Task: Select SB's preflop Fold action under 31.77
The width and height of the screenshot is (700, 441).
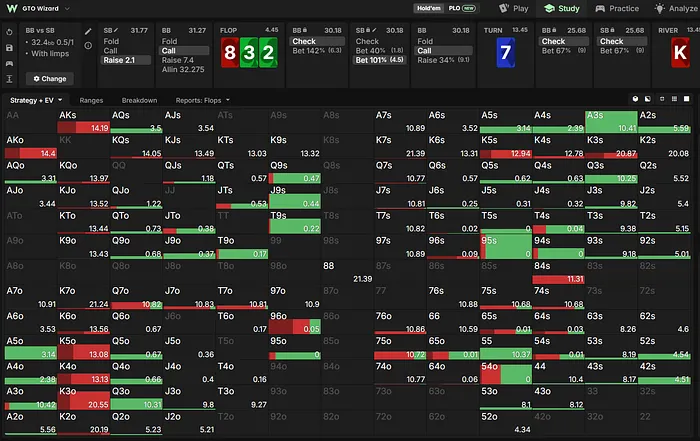Action: [125, 41]
